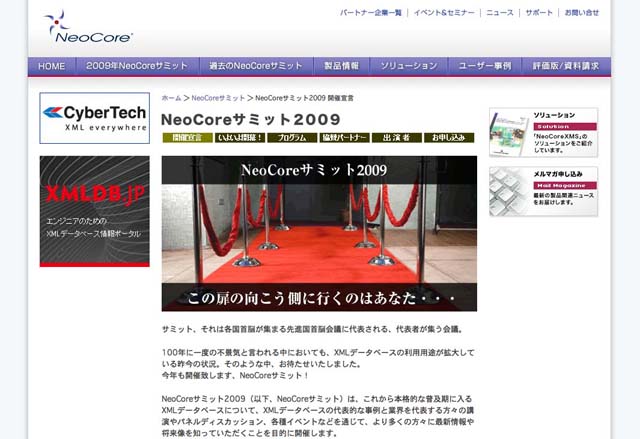Click the NeoCoreサミット2009 page heading
The image size is (640, 439).
(x=251, y=120)
